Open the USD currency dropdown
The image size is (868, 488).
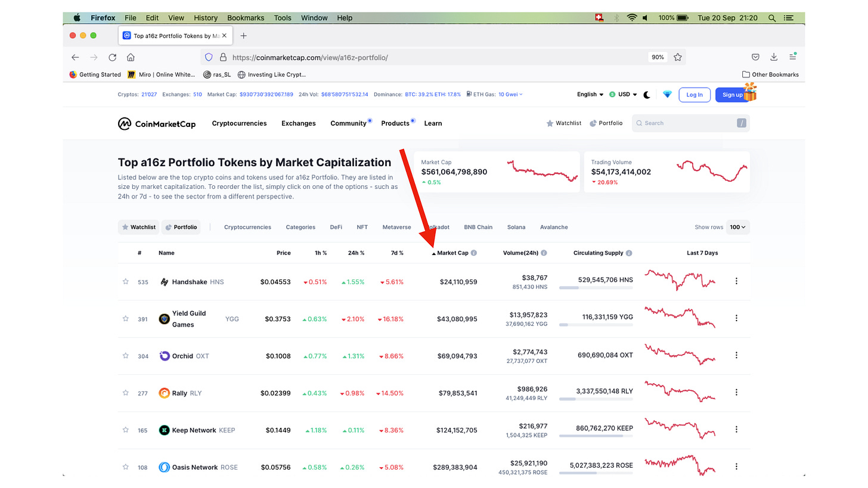623,95
